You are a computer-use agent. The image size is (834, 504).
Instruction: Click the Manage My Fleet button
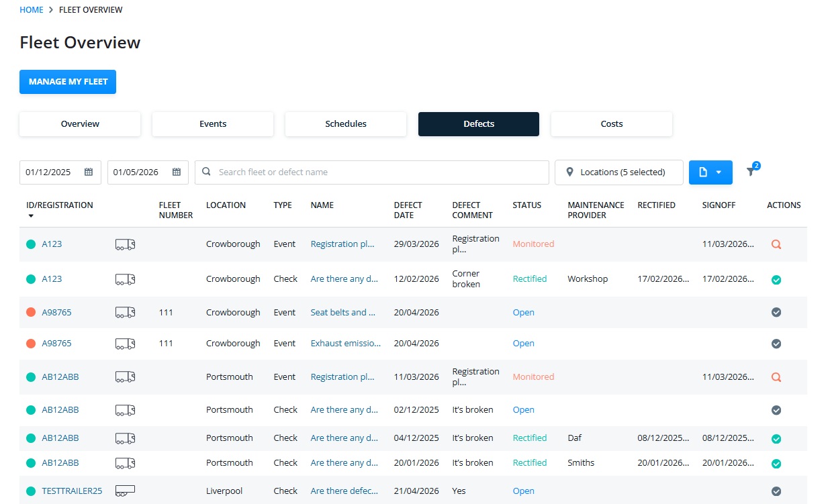click(68, 82)
